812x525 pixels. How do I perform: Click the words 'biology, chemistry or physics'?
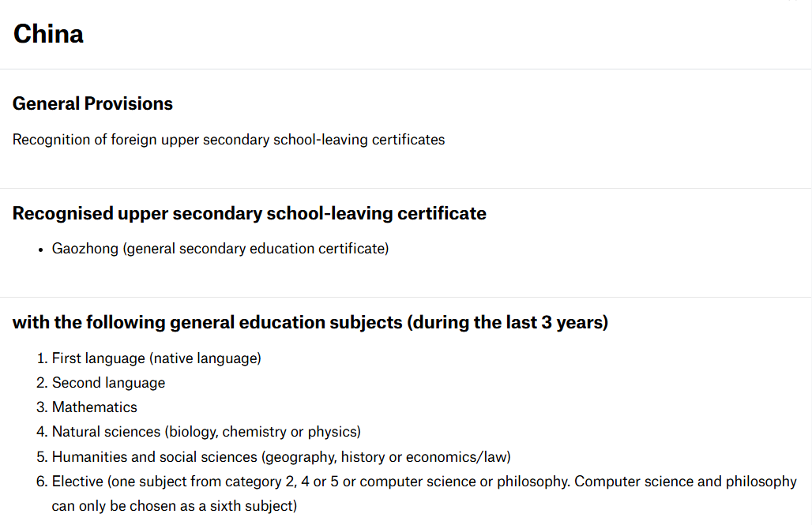point(262,432)
